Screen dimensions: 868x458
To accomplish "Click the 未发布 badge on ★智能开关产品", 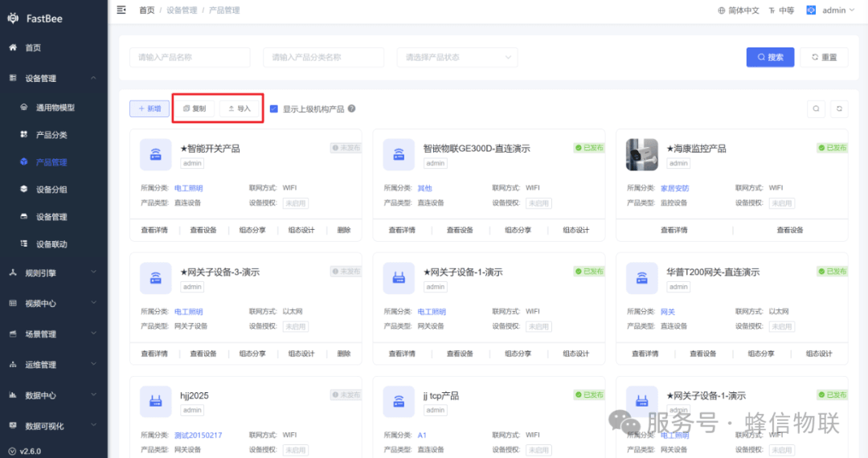I will (x=346, y=148).
